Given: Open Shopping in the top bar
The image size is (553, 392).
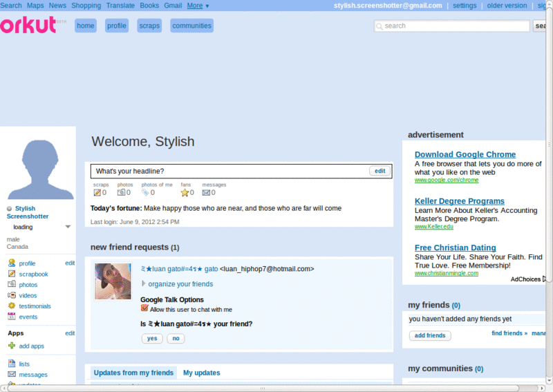Looking at the screenshot, I should [x=86, y=6].
